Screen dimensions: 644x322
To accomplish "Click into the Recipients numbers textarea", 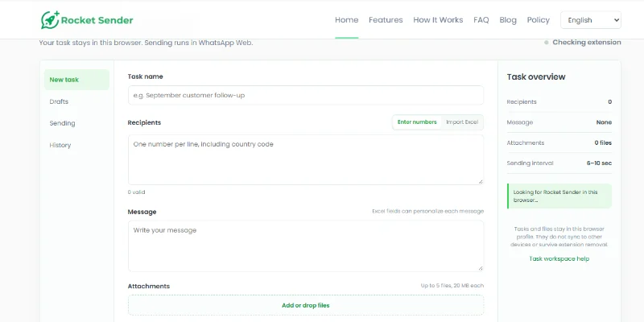I will pos(306,159).
